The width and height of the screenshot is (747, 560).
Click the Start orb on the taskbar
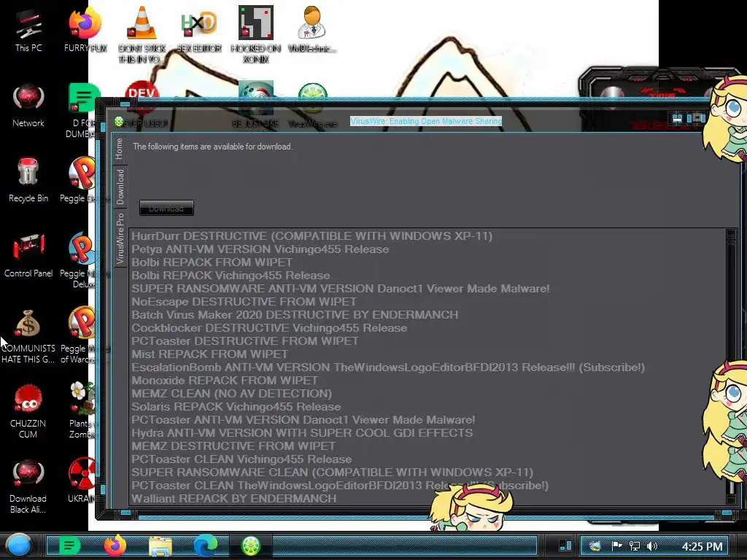18,545
